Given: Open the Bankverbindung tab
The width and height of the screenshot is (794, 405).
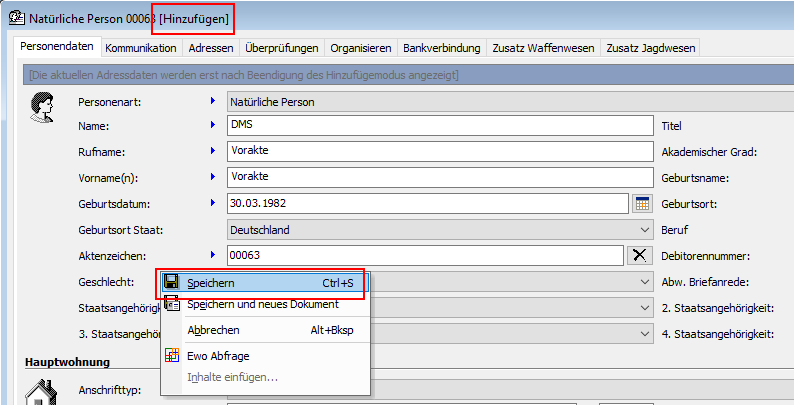Looking at the screenshot, I should (x=441, y=48).
